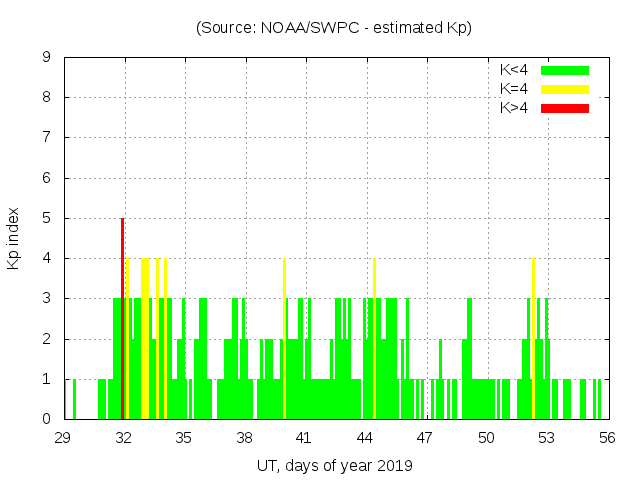This screenshot has width=640, height=480.
Task: Click the "UT, days of year 2019" axis label
Action: tap(333, 465)
